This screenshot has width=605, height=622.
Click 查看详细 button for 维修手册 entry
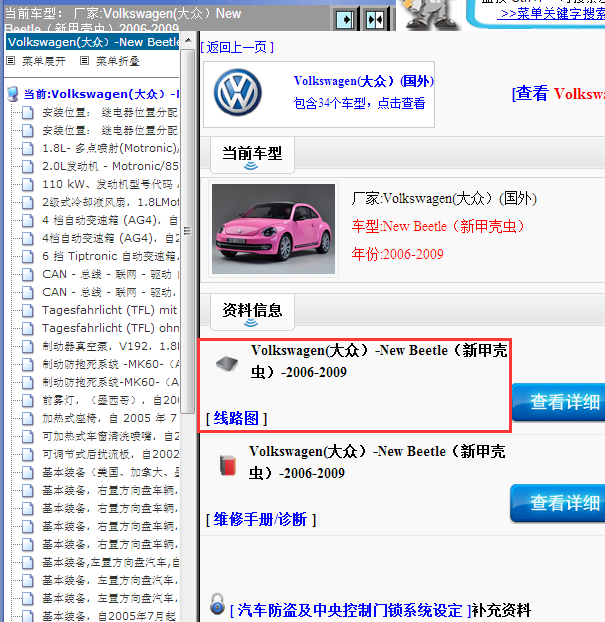click(558, 503)
